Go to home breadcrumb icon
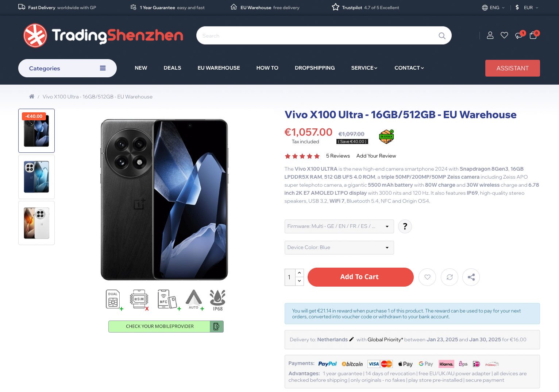 [32, 97]
